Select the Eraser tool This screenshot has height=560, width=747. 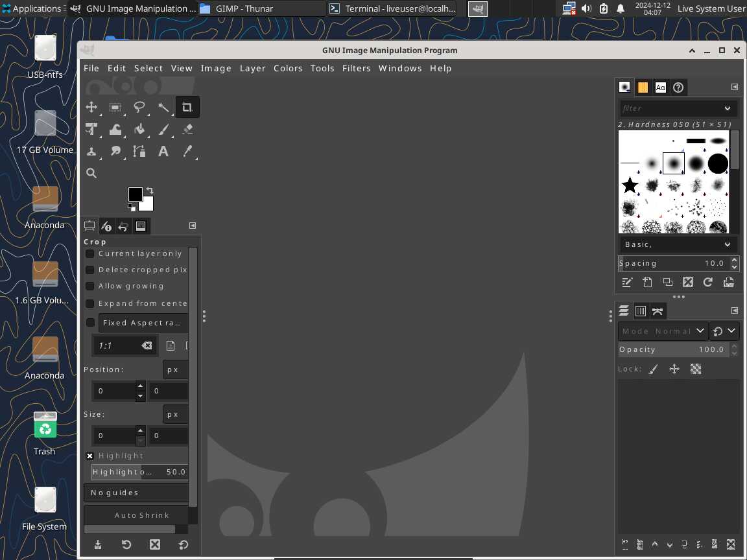tap(187, 129)
